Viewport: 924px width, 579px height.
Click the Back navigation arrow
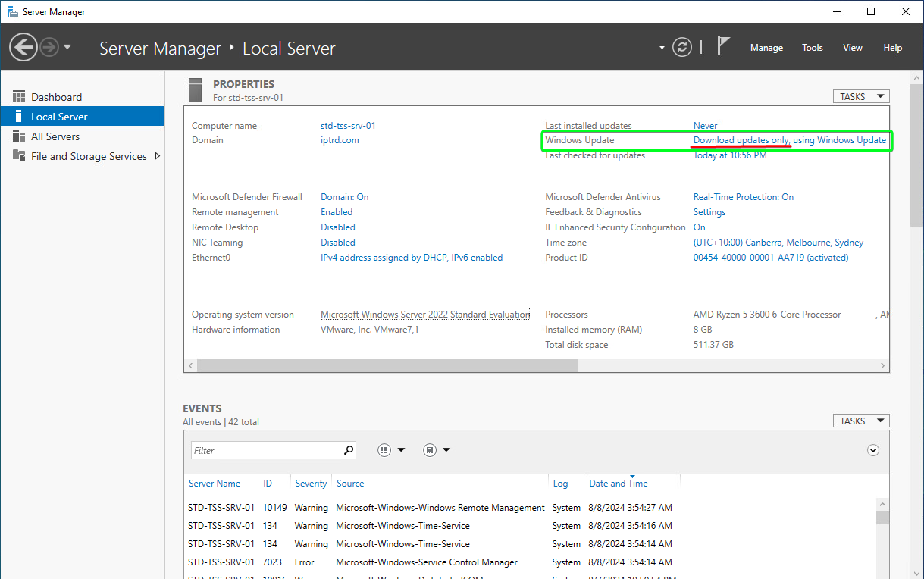[x=23, y=47]
